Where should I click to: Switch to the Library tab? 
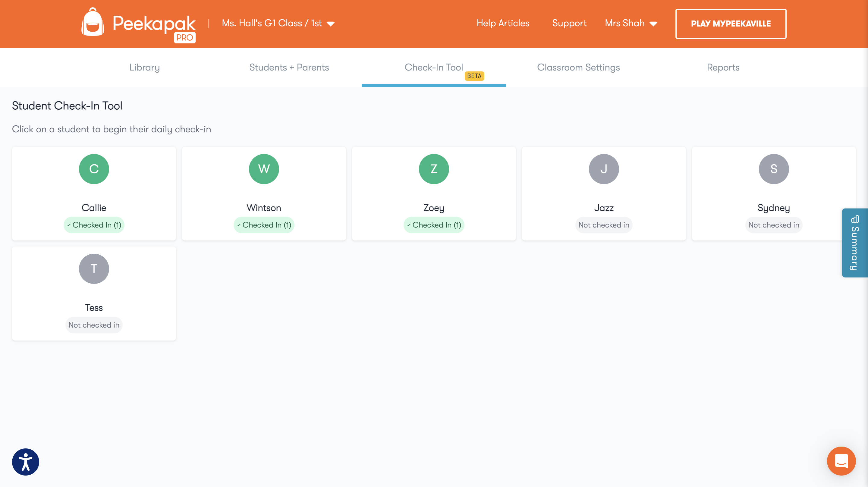[x=145, y=68]
